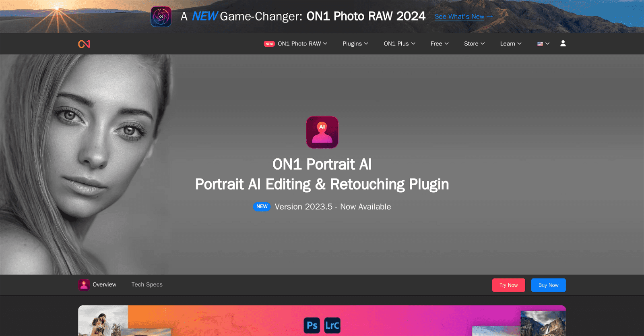Open the ON1 Plus dropdown
The width and height of the screenshot is (644, 336).
tap(399, 44)
